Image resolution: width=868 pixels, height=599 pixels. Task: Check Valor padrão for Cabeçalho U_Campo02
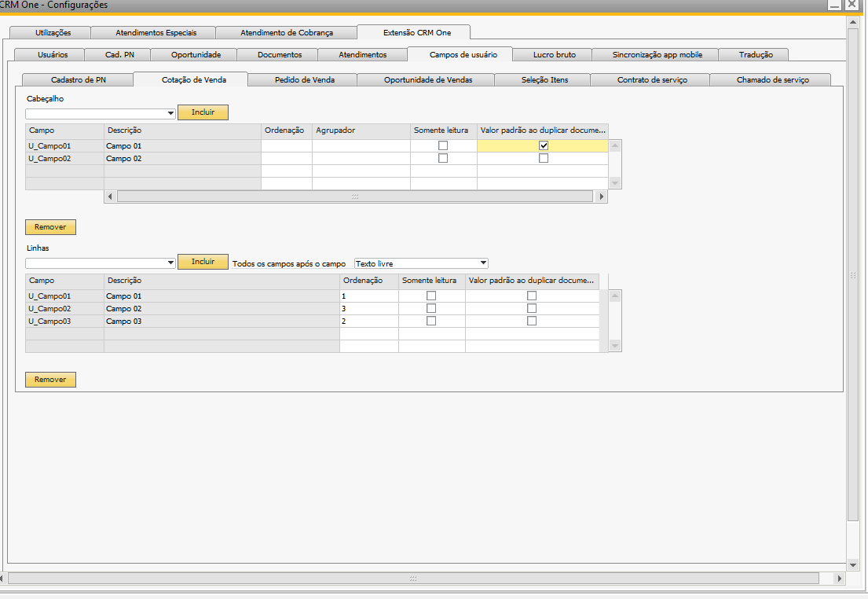[544, 159]
